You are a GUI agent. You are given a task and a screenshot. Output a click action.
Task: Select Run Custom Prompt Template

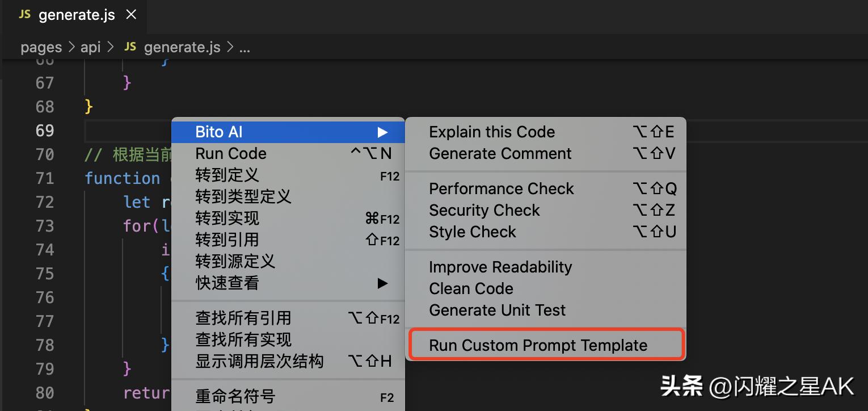click(x=546, y=346)
